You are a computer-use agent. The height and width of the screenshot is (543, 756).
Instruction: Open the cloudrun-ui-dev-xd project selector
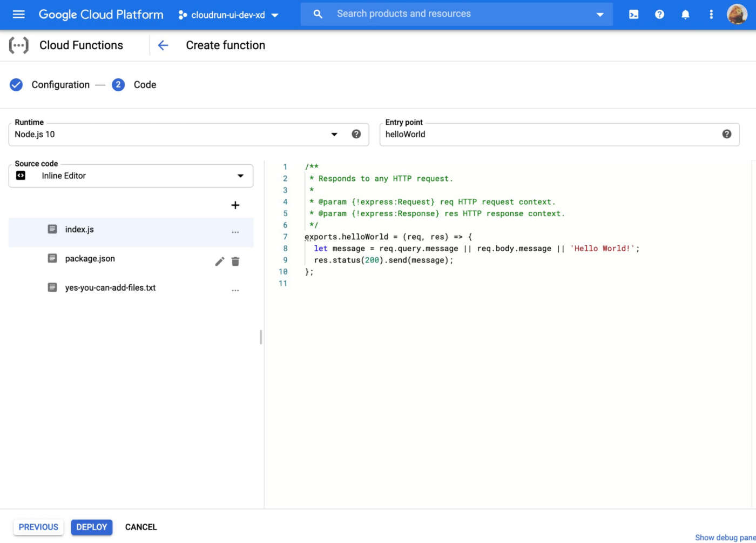click(x=228, y=15)
